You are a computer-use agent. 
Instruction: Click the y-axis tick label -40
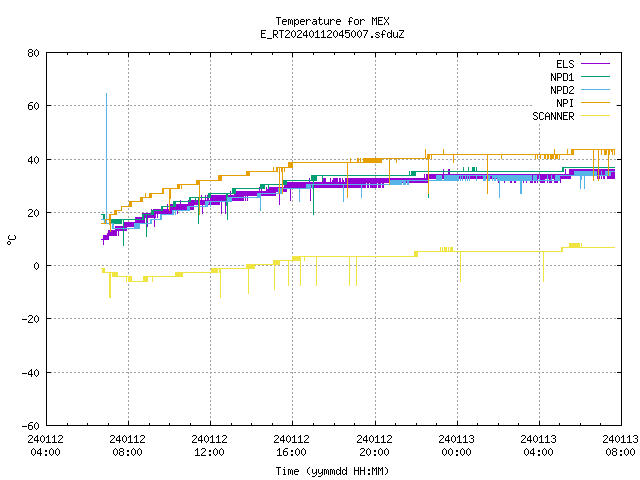(x=31, y=373)
